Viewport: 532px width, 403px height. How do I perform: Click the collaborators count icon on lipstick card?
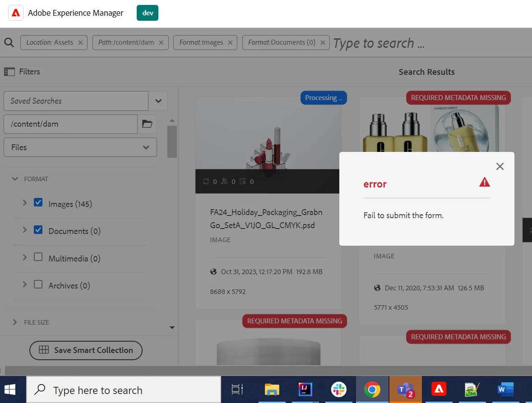coord(224,182)
